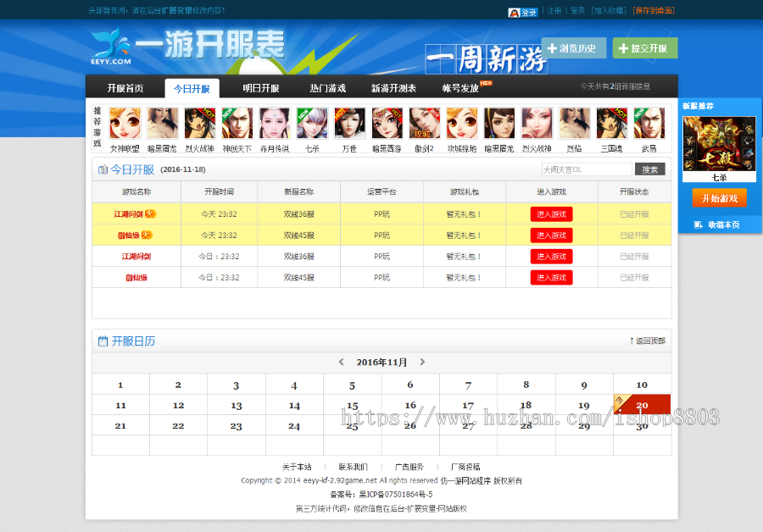Click the 登录 text link in top bar

click(577, 11)
